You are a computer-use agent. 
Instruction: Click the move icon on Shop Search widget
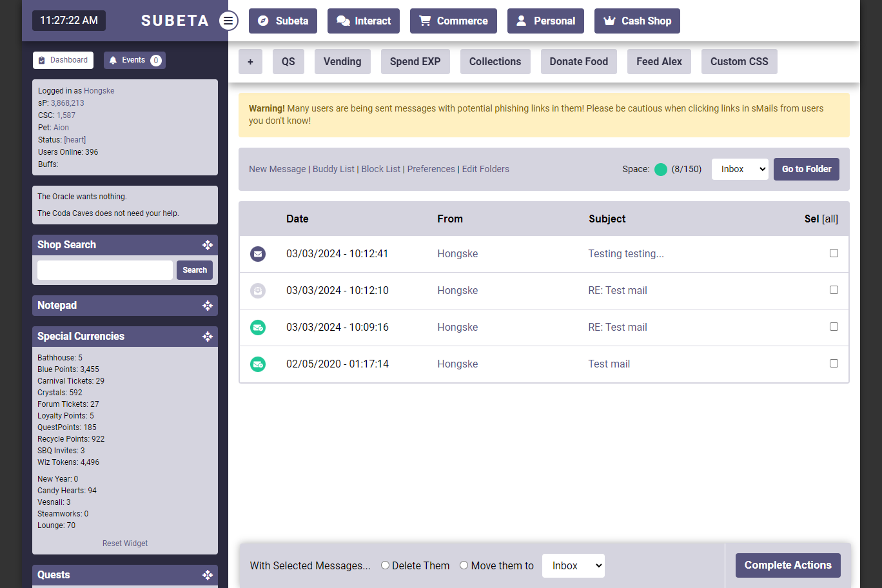click(208, 245)
